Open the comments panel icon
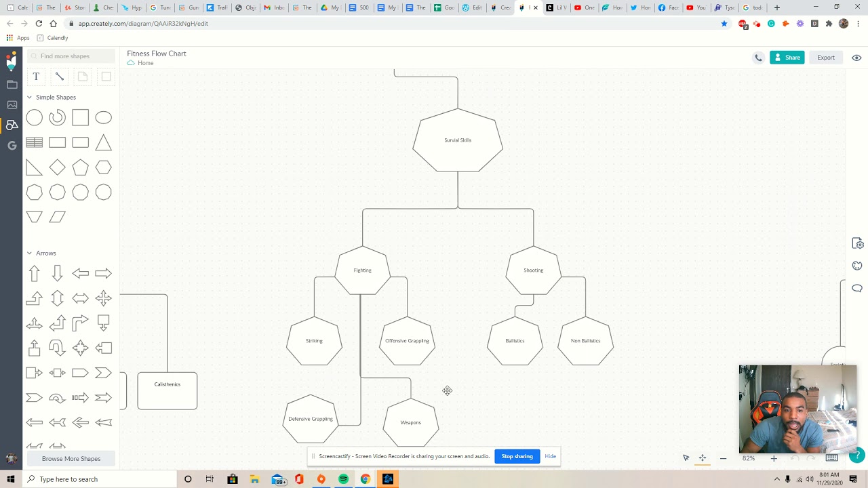Image resolution: width=868 pixels, height=488 pixels. click(857, 288)
